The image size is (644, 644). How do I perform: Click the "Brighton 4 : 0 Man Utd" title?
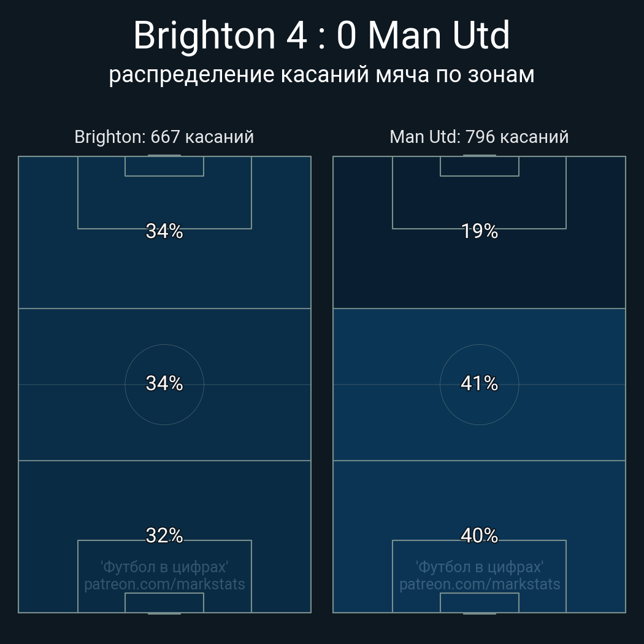(x=321, y=36)
